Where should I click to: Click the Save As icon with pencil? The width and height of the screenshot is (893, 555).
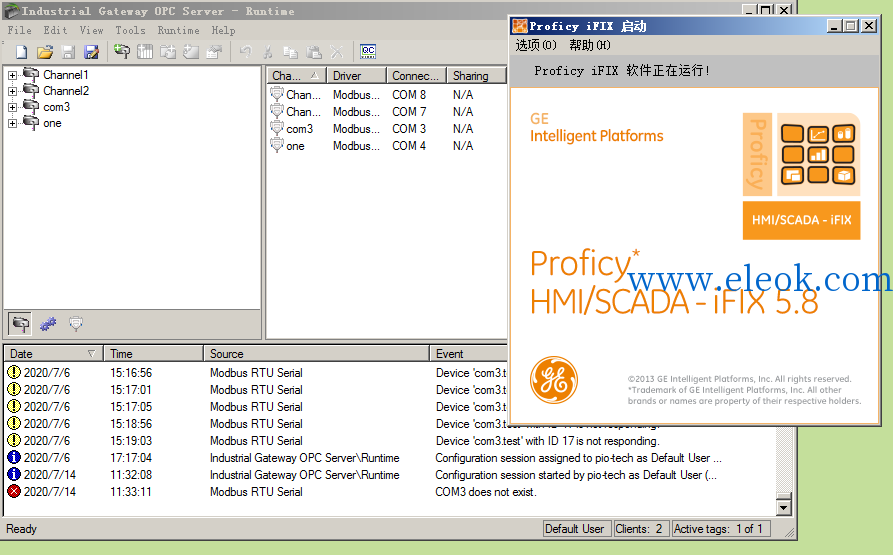[91, 52]
